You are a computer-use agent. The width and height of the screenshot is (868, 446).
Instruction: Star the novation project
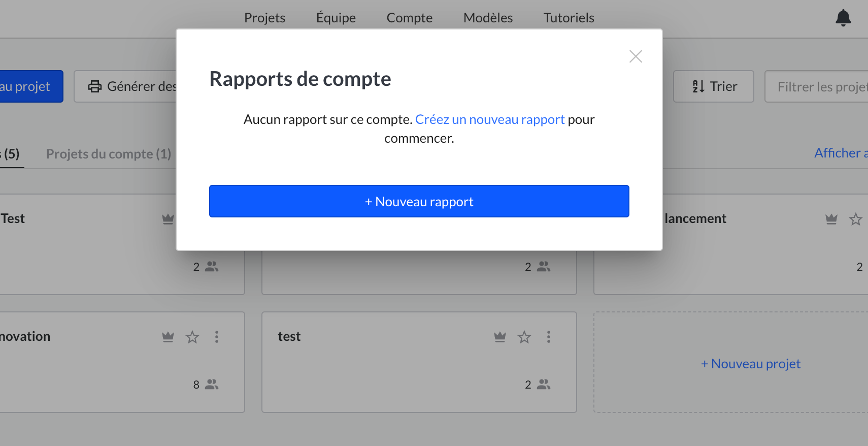[x=192, y=337]
